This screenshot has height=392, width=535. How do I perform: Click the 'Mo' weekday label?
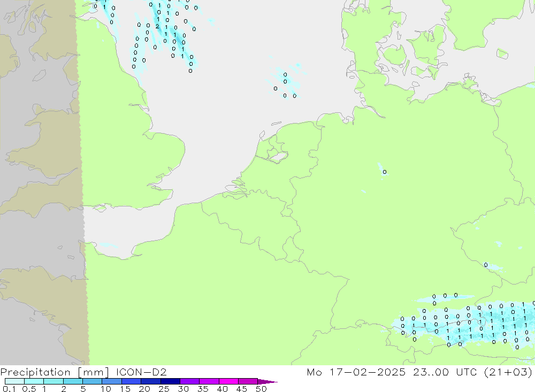[314, 372]
